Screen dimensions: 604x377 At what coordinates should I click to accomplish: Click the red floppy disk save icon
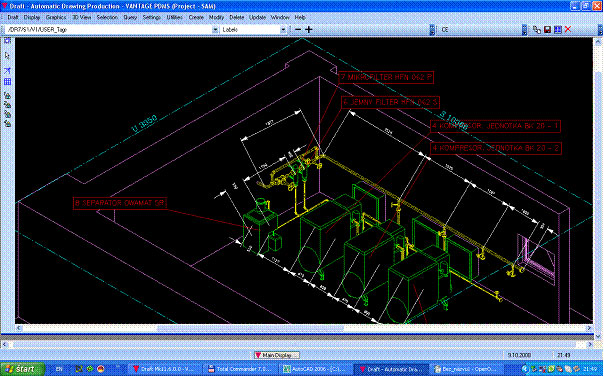click(x=547, y=30)
